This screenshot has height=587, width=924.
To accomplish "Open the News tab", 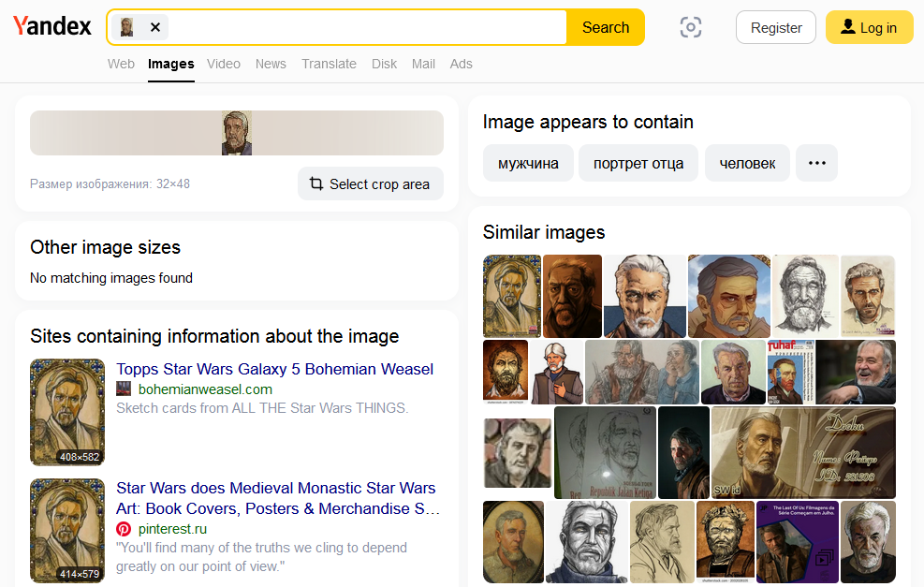I will point(271,64).
